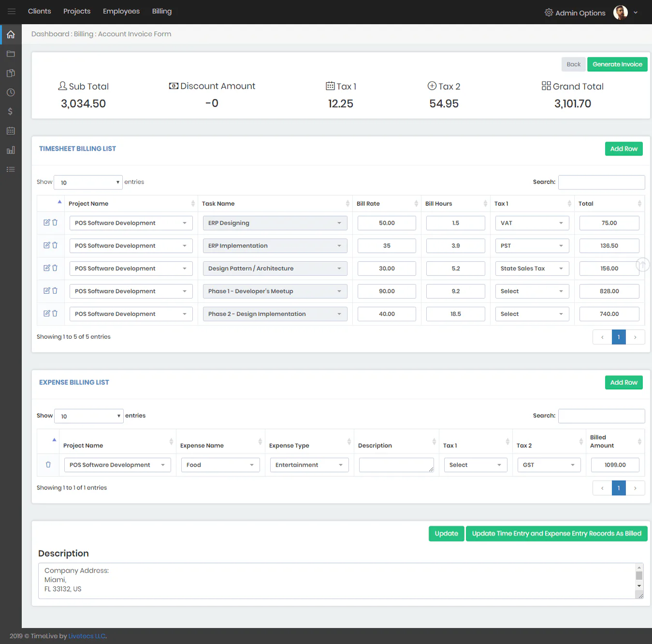Delete the Food expense row

pyautogui.click(x=48, y=464)
